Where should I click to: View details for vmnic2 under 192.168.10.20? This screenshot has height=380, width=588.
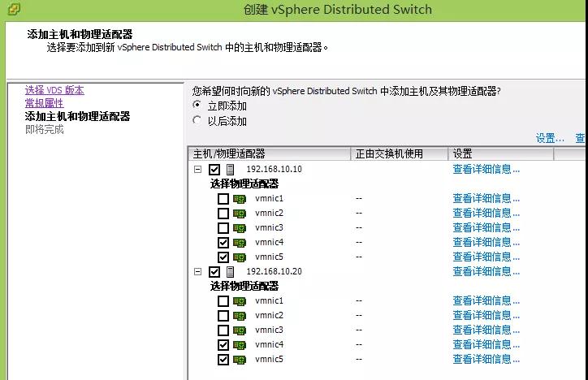tap(486, 316)
